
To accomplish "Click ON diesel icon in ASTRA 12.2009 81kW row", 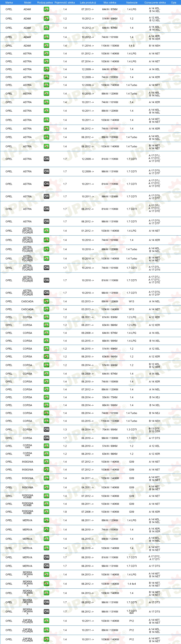I will (x=47, y=159).
